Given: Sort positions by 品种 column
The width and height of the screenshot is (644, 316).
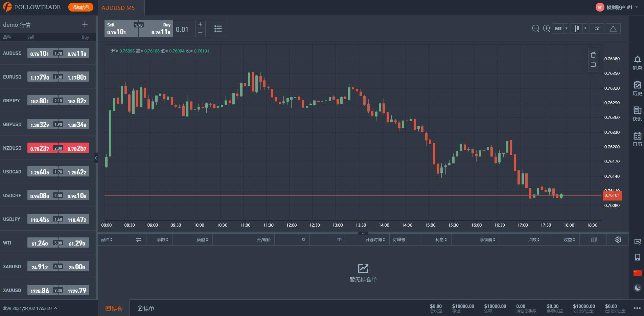Looking at the screenshot, I should (107, 239).
